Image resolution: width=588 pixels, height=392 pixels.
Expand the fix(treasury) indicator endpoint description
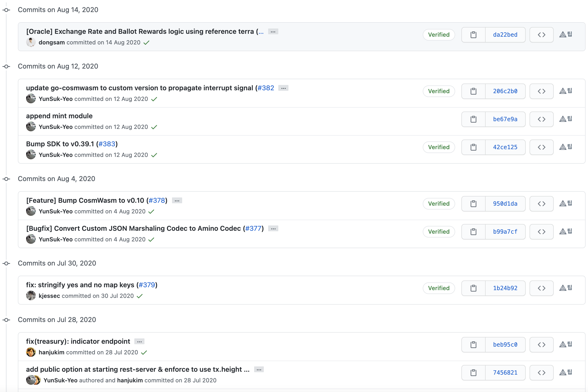point(139,342)
